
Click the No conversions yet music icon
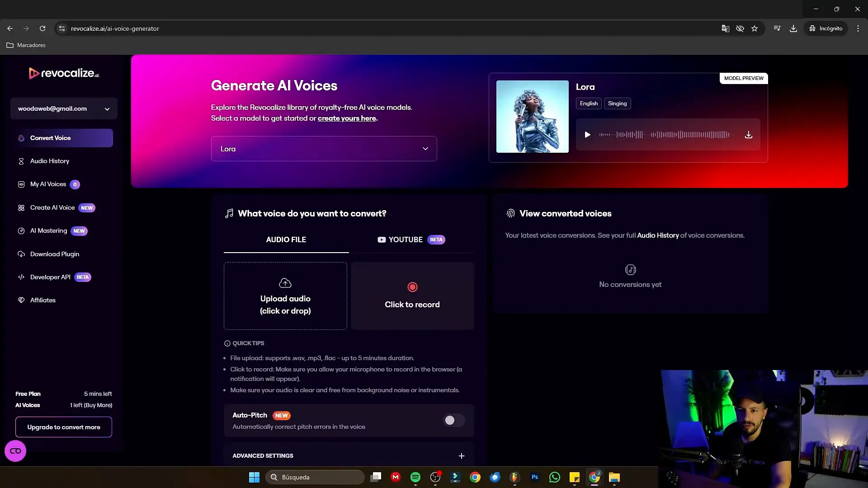pos(630,270)
